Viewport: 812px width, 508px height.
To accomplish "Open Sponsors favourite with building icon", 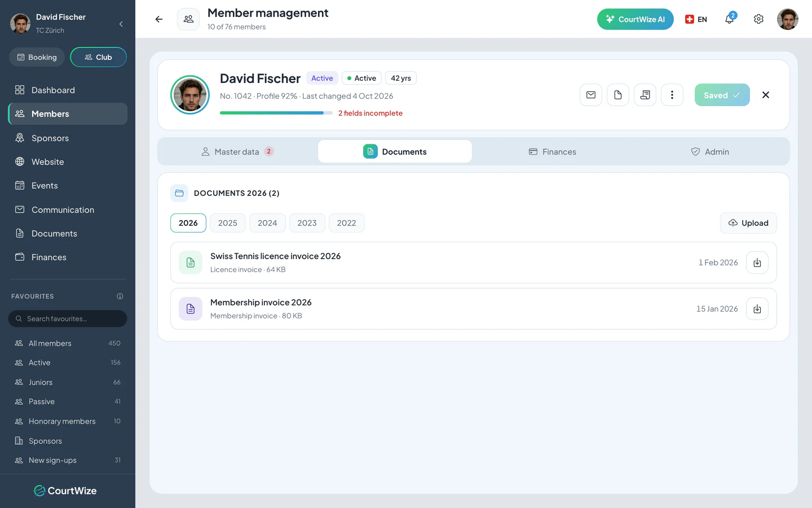I will pos(68,441).
